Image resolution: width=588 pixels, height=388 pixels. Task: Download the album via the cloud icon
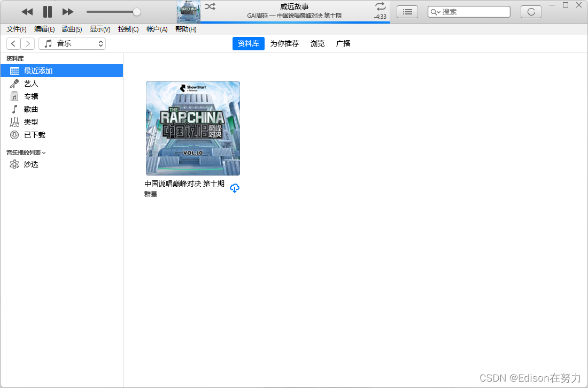pyautogui.click(x=234, y=188)
